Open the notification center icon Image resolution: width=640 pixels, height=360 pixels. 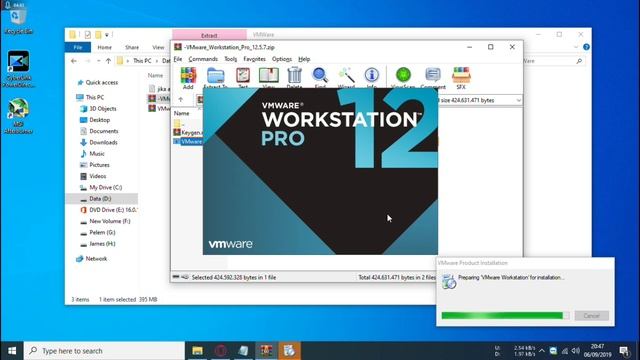tap(624, 351)
